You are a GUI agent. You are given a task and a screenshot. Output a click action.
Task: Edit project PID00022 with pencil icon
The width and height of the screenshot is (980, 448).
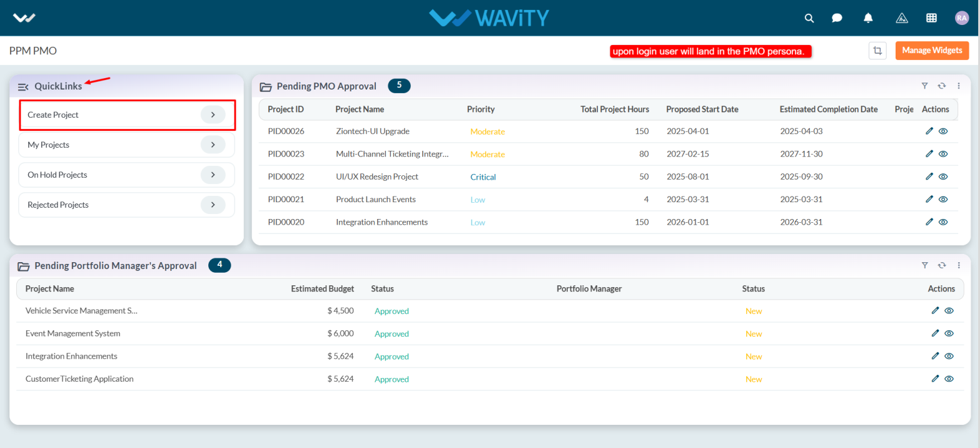pyautogui.click(x=929, y=176)
